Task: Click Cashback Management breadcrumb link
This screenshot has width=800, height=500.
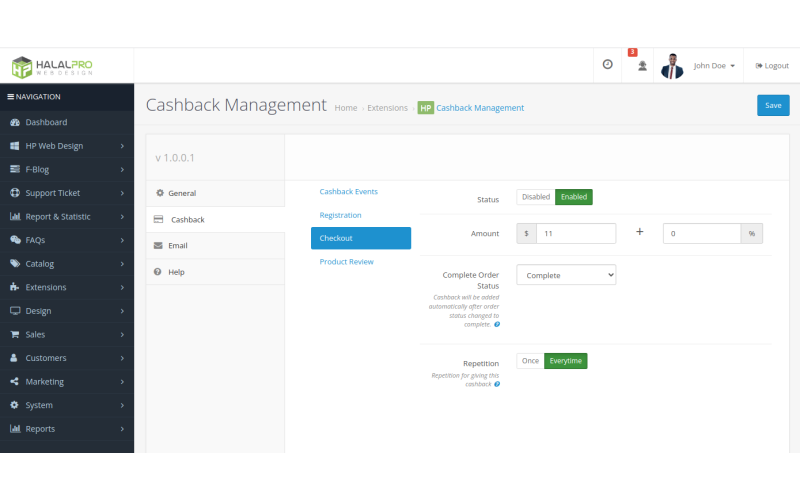Action: 480,108
